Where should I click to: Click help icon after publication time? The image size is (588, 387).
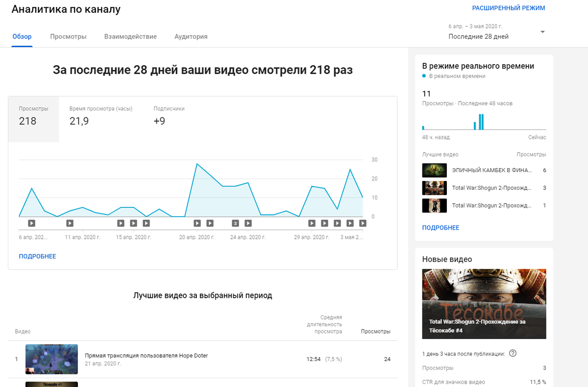513,353
